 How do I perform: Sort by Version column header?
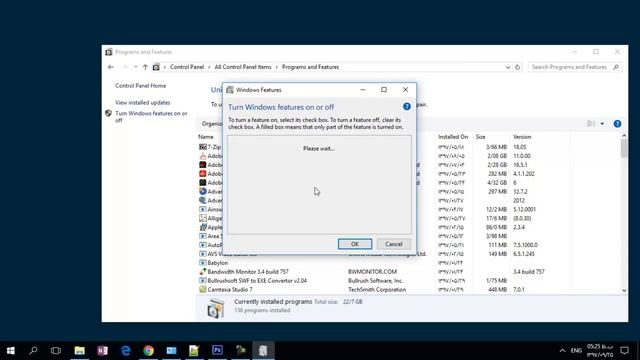tap(522, 137)
